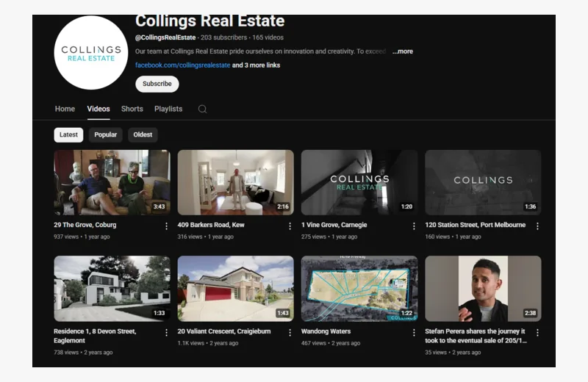Open options menu for 120 Station Street video
Viewport: 588px width, 382px height.
coord(537,226)
